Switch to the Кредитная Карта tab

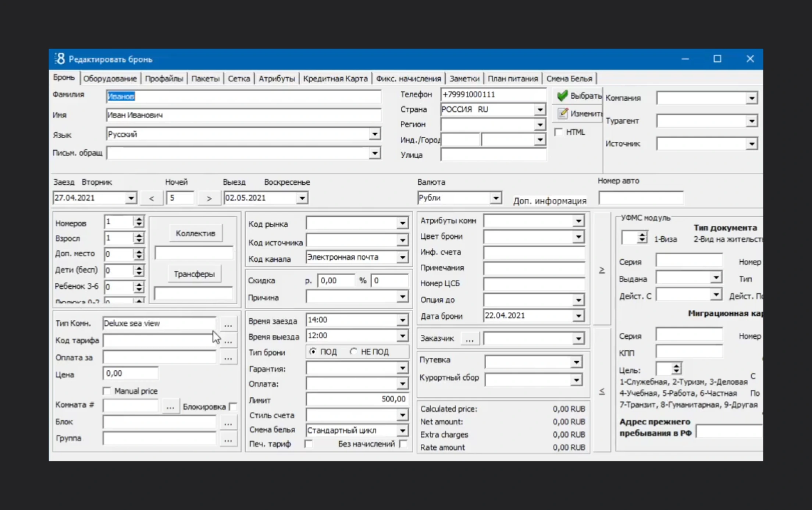point(335,79)
